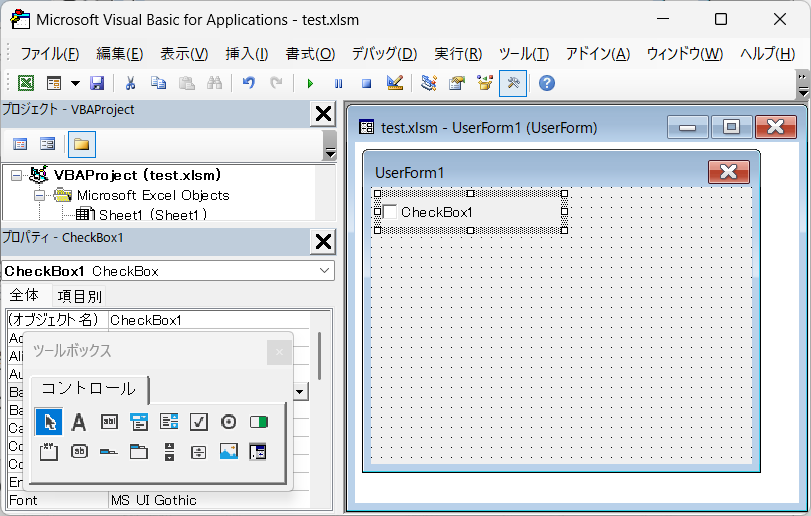This screenshot has width=811, height=516.
Task: Choose the ListBox control tool
Action: point(169,422)
